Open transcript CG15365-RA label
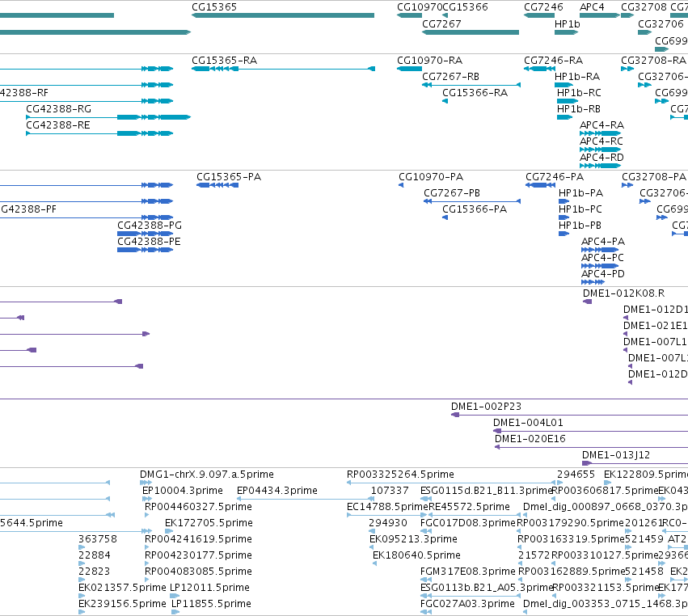 [224, 61]
